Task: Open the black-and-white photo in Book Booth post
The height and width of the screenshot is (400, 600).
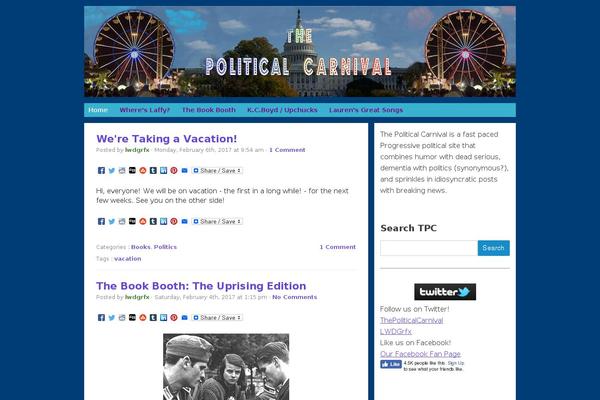Action: tap(226, 367)
